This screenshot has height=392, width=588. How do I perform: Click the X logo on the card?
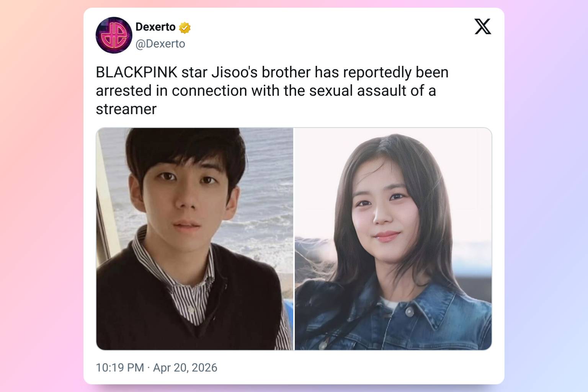[483, 26]
